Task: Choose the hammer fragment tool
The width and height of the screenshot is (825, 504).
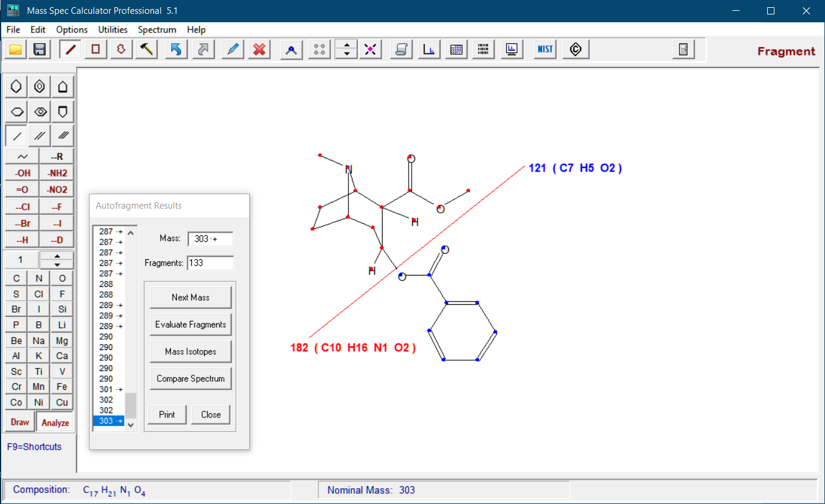Action: click(146, 49)
